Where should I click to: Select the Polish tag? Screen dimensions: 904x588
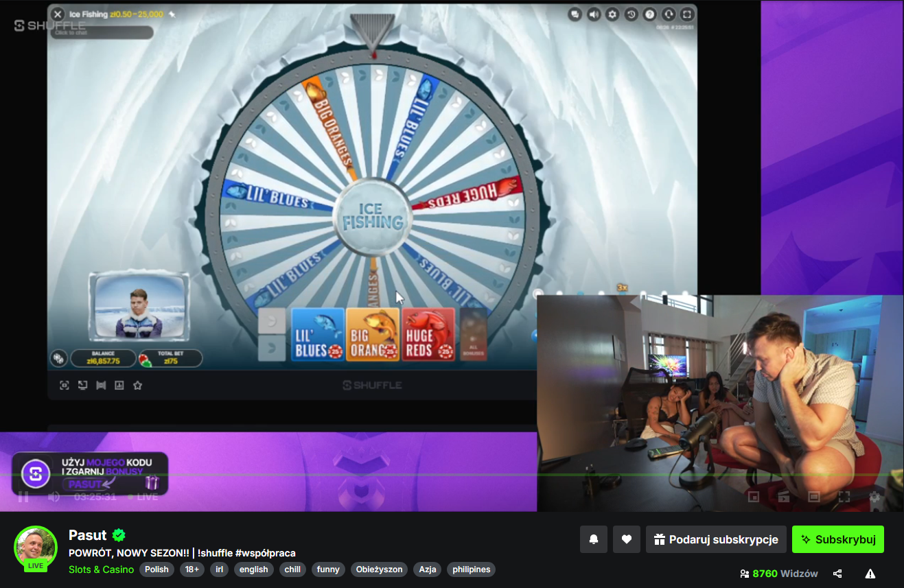click(157, 569)
